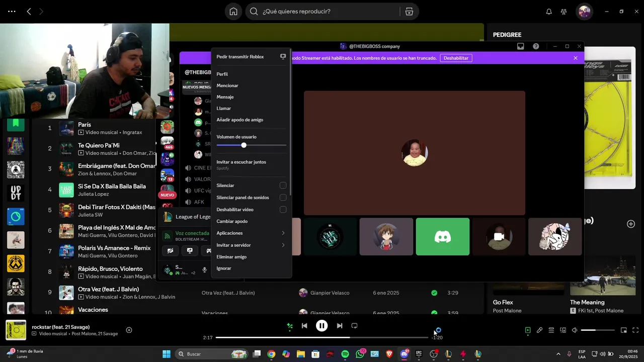
Task: Click Post Malone artist link in player
Action: pyautogui.click(x=84, y=334)
